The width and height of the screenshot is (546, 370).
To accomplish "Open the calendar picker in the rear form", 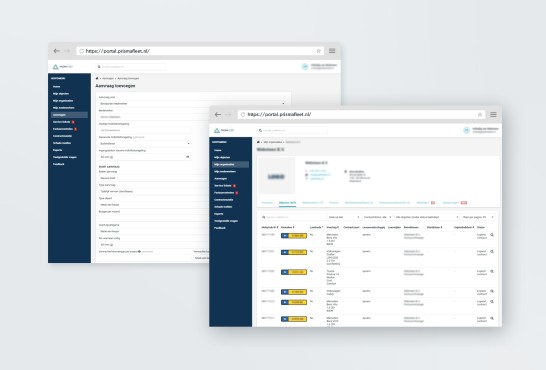I will point(188,157).
